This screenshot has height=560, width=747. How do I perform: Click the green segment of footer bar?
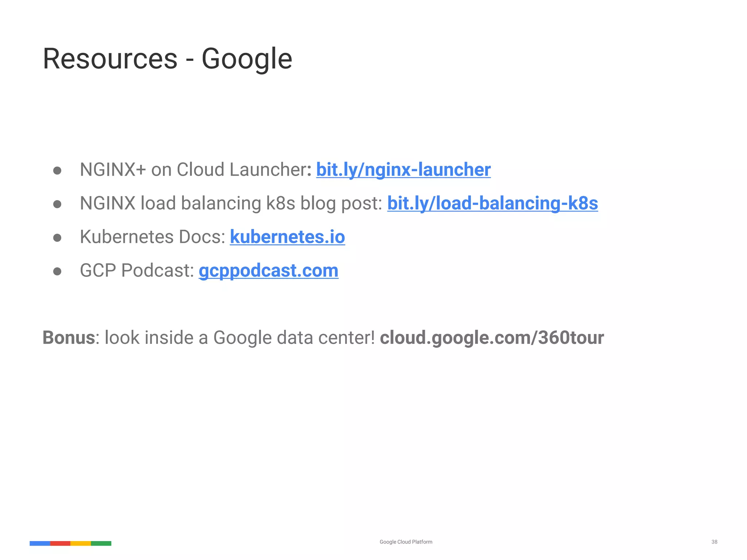click(x=101, y=543)
